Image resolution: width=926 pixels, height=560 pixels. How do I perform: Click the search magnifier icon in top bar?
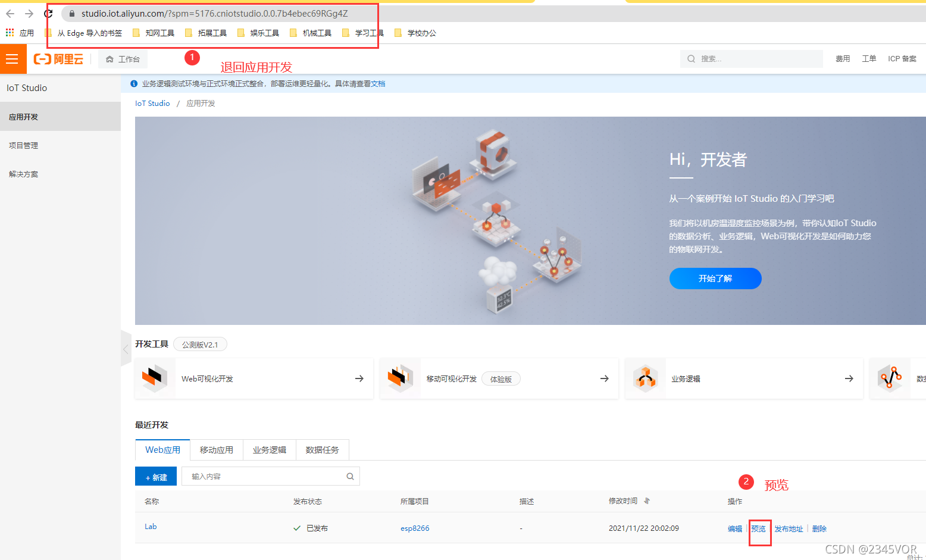click(x=691, y=59)
